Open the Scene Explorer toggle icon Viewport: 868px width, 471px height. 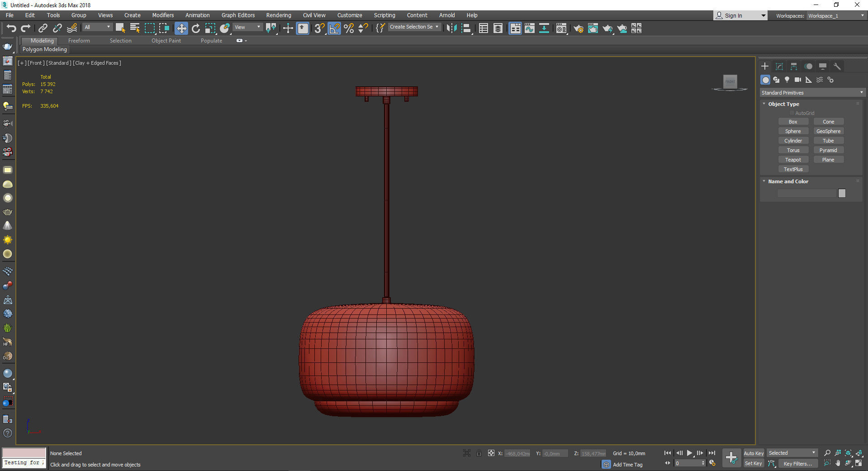click(484, 29)
